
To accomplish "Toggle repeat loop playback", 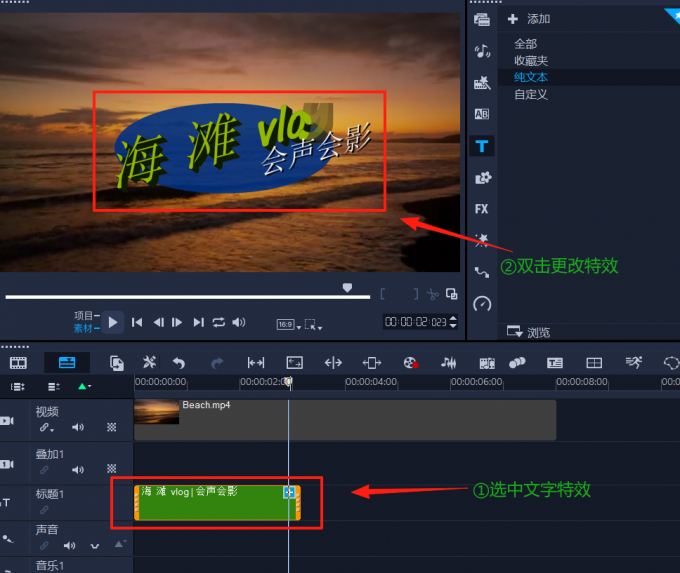I will 219,322.
